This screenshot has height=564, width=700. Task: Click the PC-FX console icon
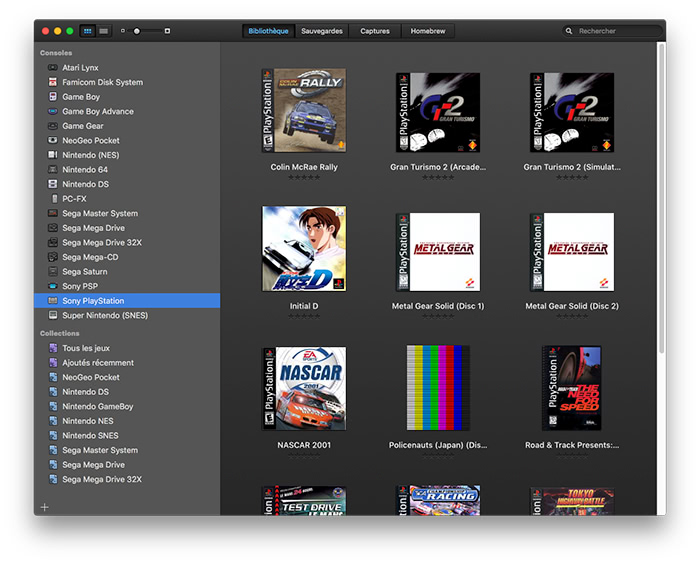[x=54, y=199]
